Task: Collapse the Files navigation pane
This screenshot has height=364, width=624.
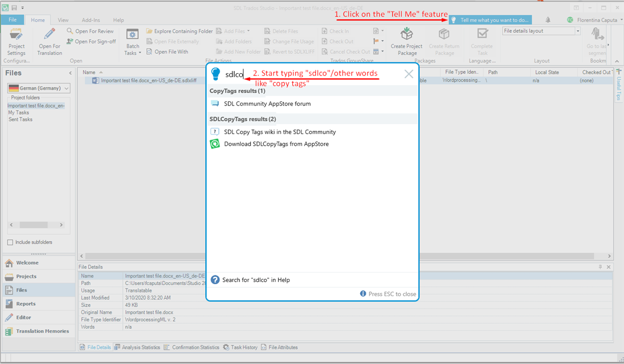Action: pyautogui.click(x=70, y=73)
